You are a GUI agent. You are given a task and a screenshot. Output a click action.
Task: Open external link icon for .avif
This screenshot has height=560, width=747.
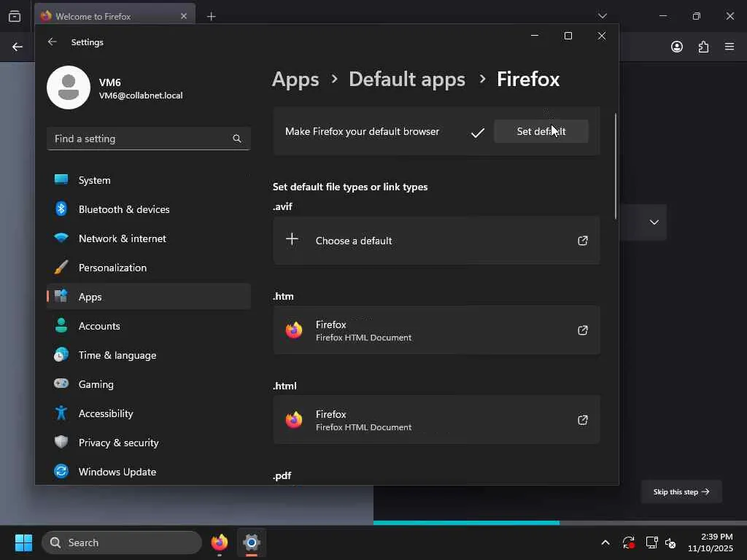pos(583,241)
